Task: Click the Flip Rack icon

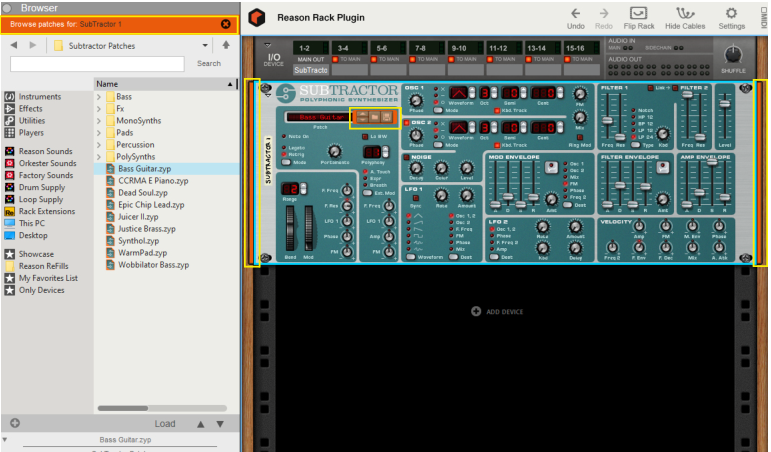Action: [638, 13]
